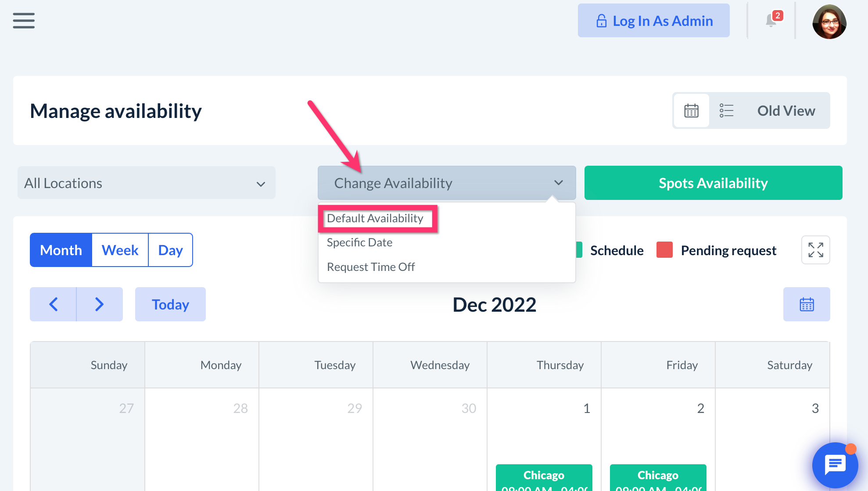This screenshot has width=868, height=491.
Task: Switch to the Week view
Action: click(120, 250)
